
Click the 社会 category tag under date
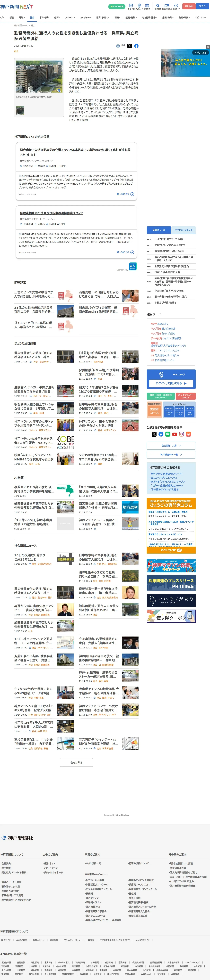[x=16, y=51]
